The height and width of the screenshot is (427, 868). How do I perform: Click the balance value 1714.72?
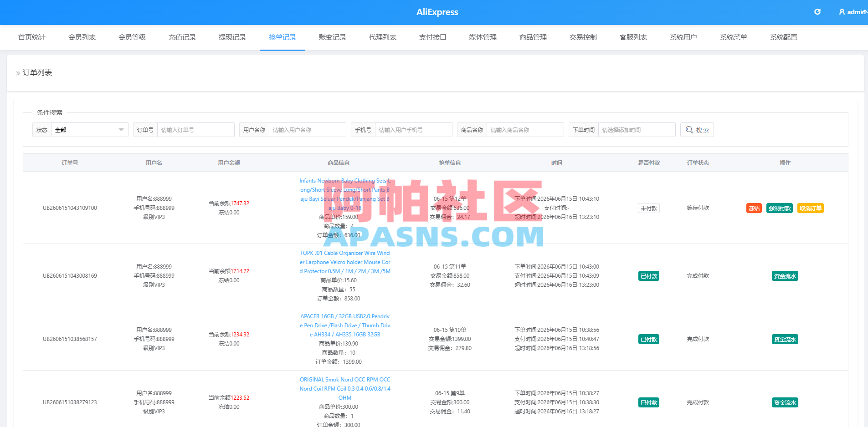(240, 271)
